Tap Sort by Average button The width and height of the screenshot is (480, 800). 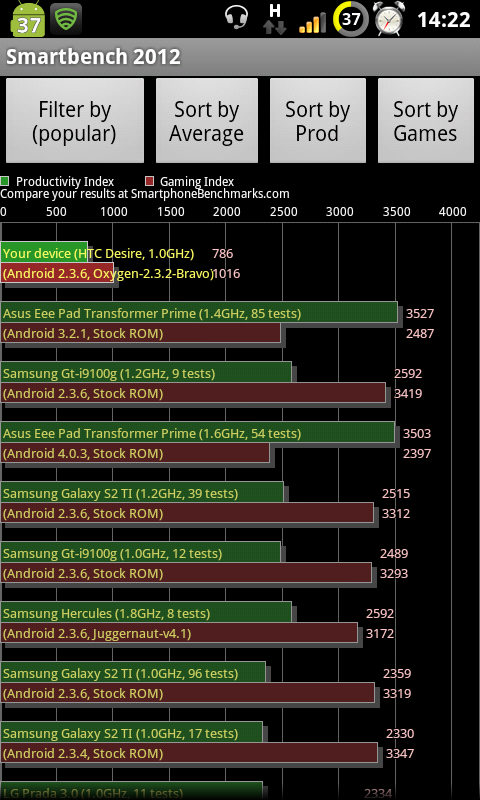click(207, 121)
